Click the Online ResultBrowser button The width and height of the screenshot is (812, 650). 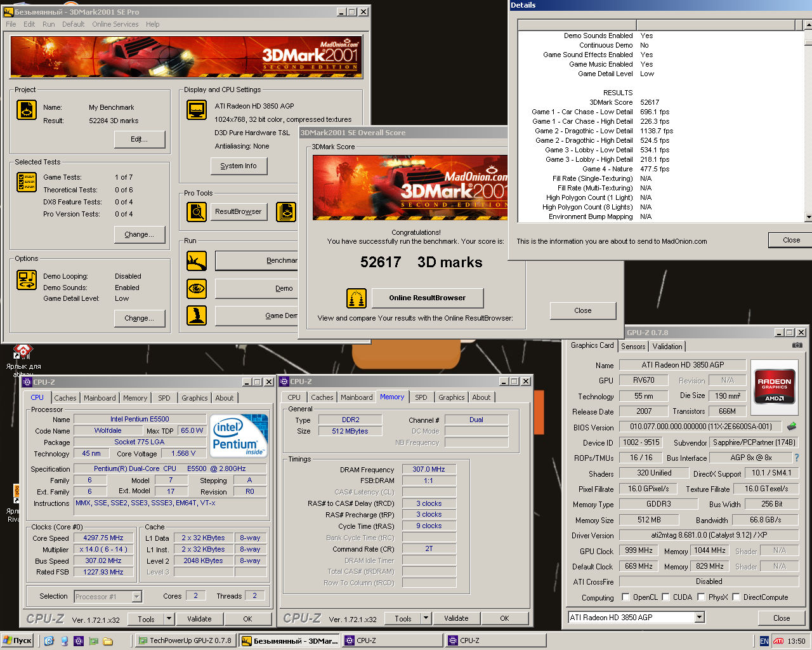(x=428, y=298)
